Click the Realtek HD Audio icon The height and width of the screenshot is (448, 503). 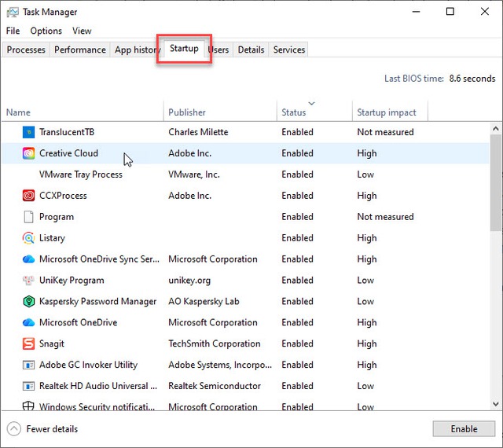[x=28, y=387]
